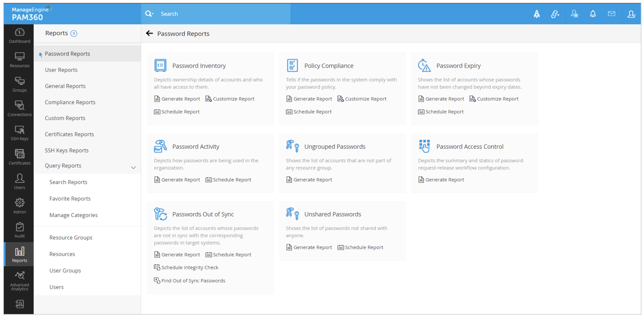The image size is (644, 316).
Task: Run Find Out of Sync Passwords
Action: [193, 281]
